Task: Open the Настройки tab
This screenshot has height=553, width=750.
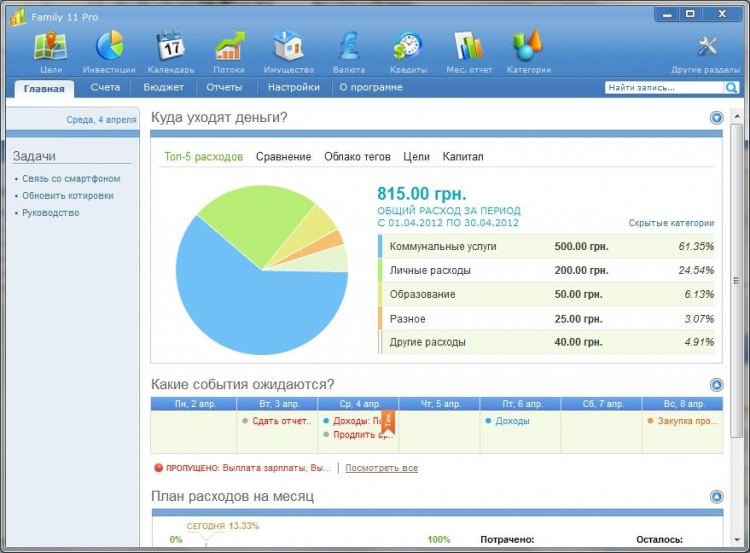Action: point(294,88)
